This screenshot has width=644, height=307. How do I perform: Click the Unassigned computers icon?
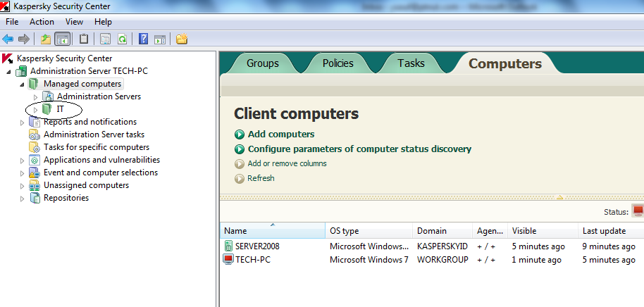(x=35, y=185)
